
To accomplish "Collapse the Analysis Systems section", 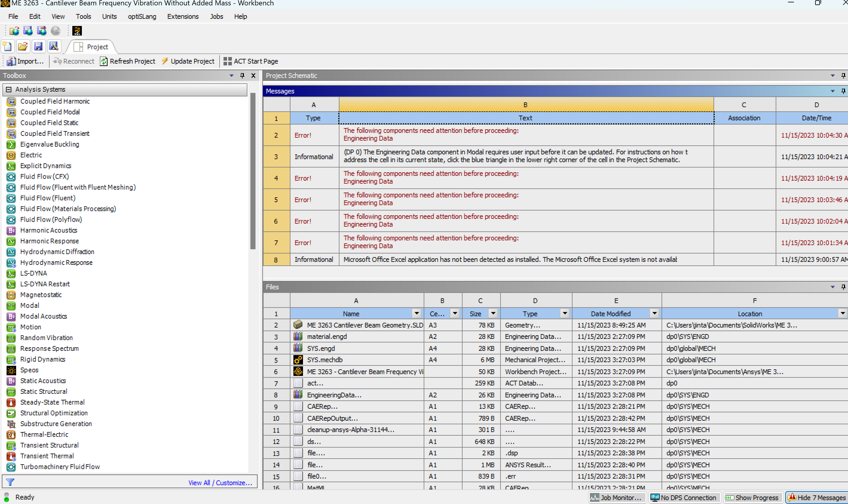I will point(9,89).
